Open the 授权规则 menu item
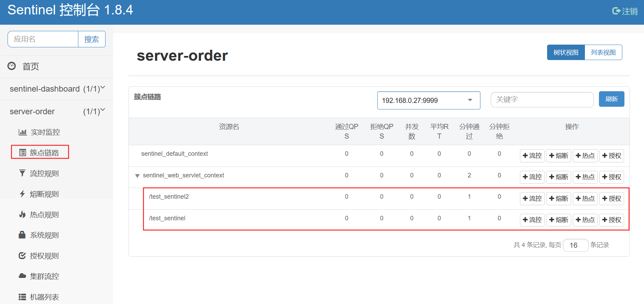This screenshot has height=304, width=644. [44, 256]
